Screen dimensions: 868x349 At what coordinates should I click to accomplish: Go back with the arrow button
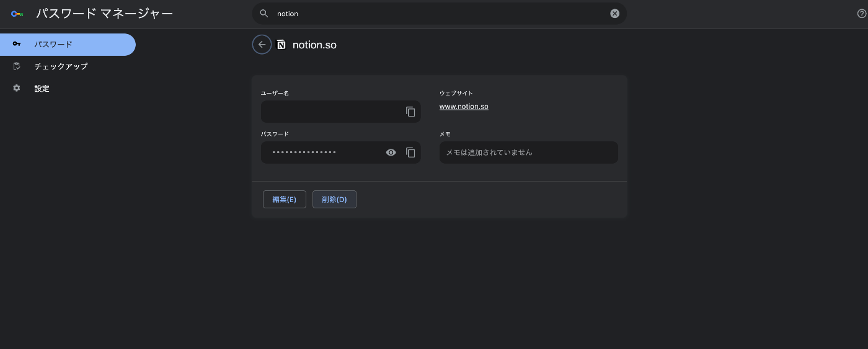(262, 45)
